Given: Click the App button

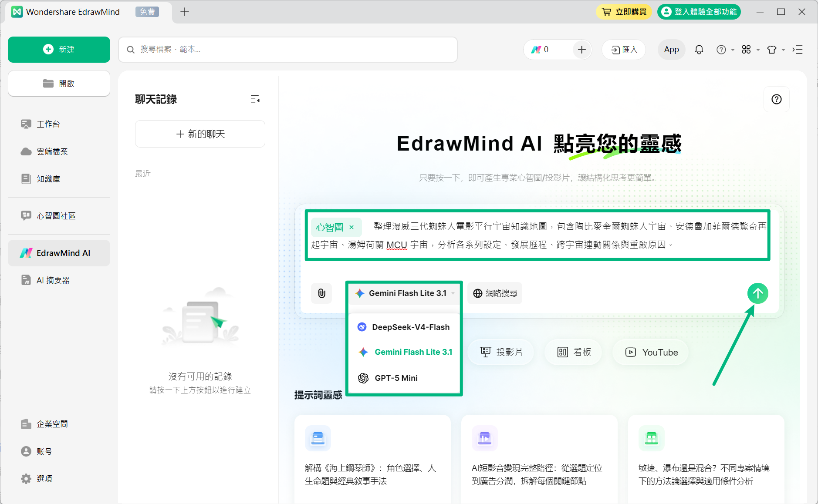Looking at the screenshot, I should 671,50.
